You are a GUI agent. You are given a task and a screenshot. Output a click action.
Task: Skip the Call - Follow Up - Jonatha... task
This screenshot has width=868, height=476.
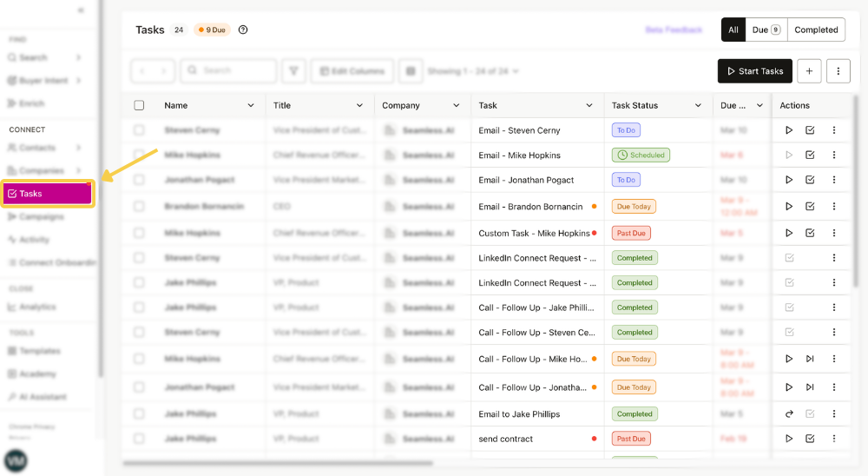tap(810, 387)
